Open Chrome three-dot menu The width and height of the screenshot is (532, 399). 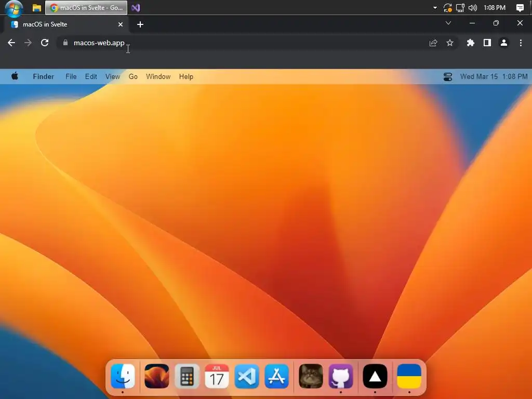point(521,43)
